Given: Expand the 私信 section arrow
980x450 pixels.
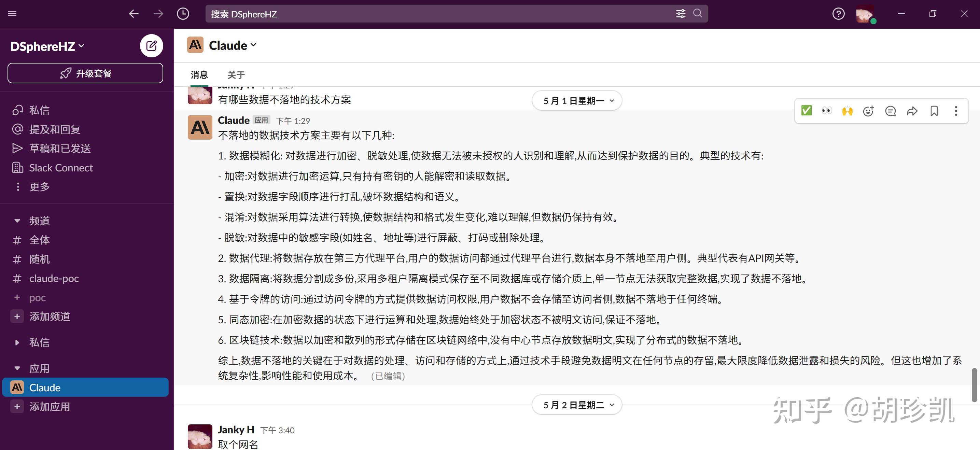Looking at the screenshot, I should coord(17,342).
